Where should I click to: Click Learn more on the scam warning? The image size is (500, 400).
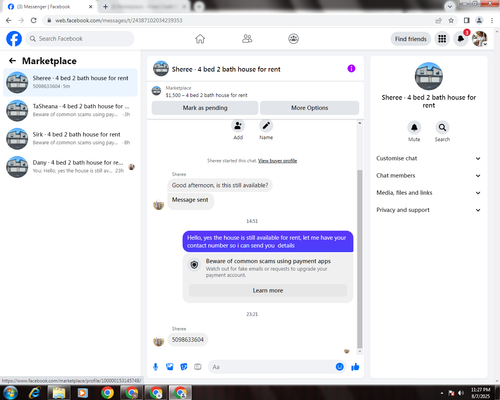point(268,291)
